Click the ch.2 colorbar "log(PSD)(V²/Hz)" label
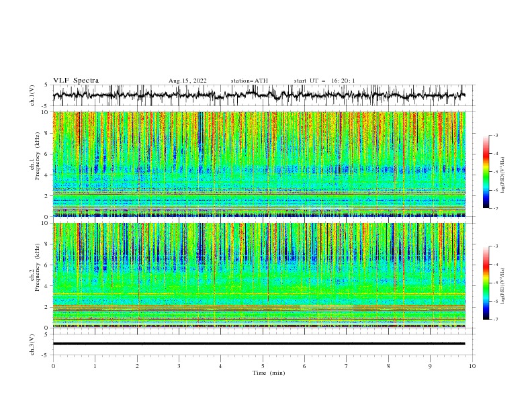Screen dimensions: 532x411 503,286
